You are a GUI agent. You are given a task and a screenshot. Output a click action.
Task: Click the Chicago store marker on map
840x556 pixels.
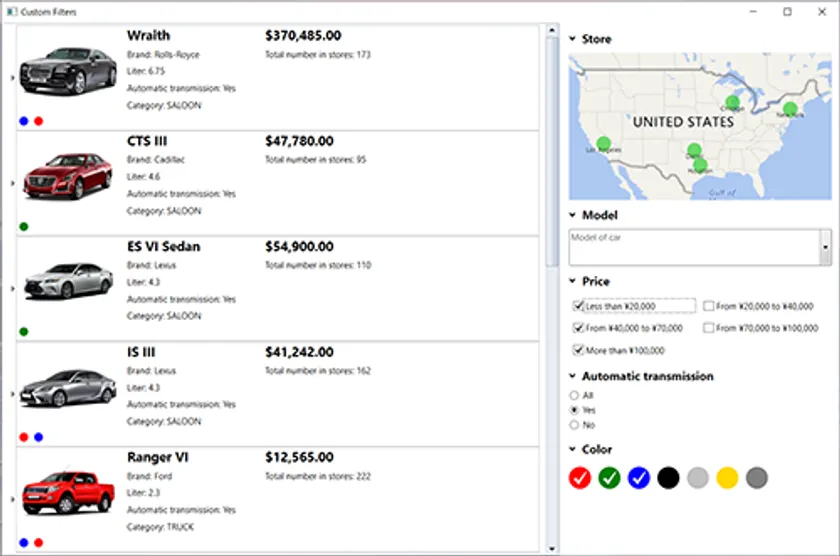pos(732,102)
